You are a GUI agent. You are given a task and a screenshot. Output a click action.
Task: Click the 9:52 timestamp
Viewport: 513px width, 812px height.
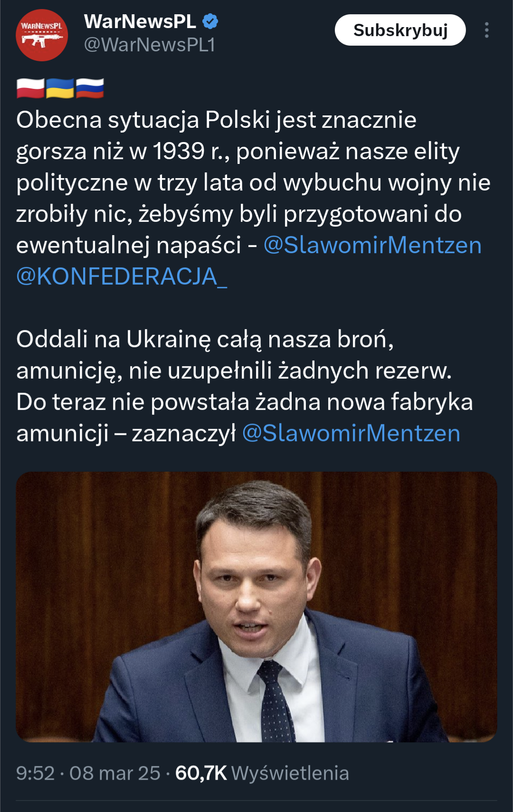(x=35, y=774)
